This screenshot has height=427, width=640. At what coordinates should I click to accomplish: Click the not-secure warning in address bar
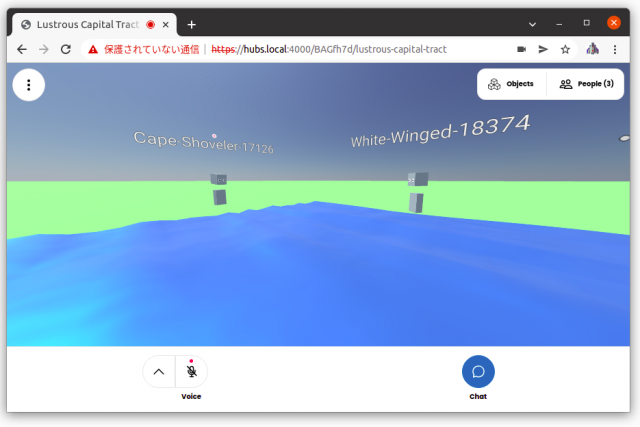pos(146,49)
